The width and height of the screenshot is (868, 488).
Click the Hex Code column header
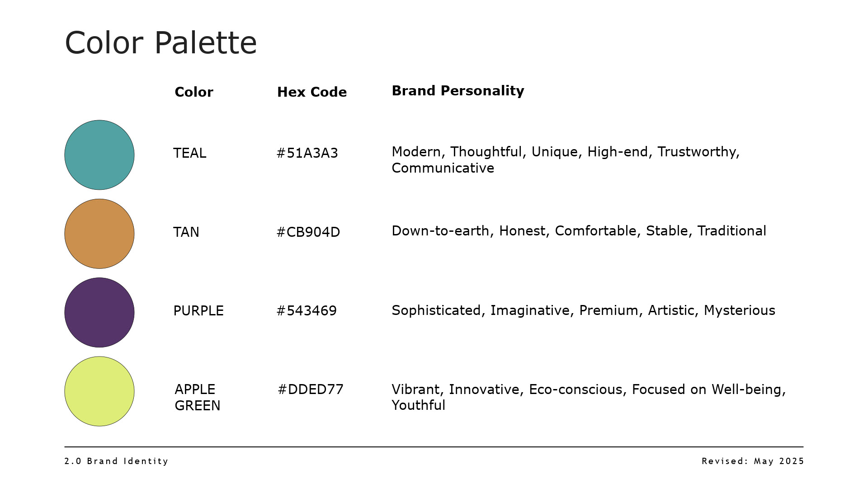coord(311,92)
